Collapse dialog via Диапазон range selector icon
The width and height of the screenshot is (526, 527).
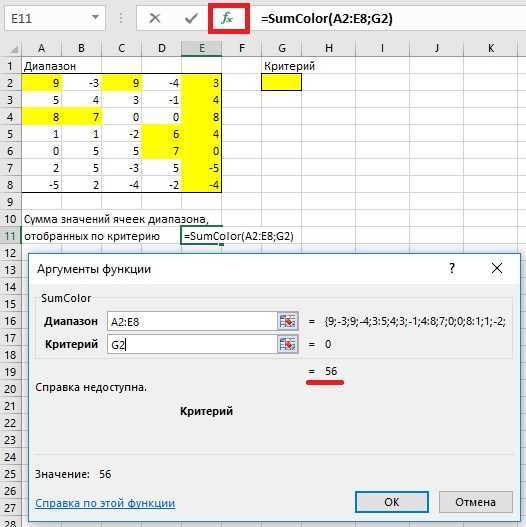coord(287,321)
